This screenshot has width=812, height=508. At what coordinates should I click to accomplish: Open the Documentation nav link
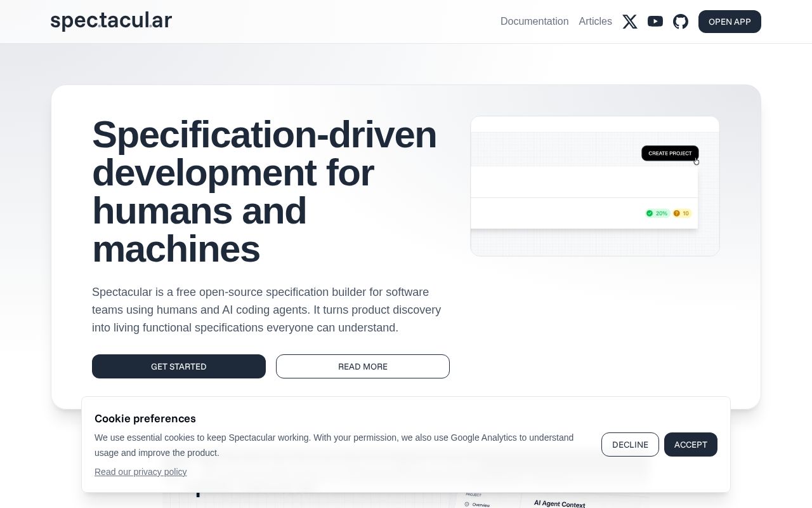pos(534,22)
